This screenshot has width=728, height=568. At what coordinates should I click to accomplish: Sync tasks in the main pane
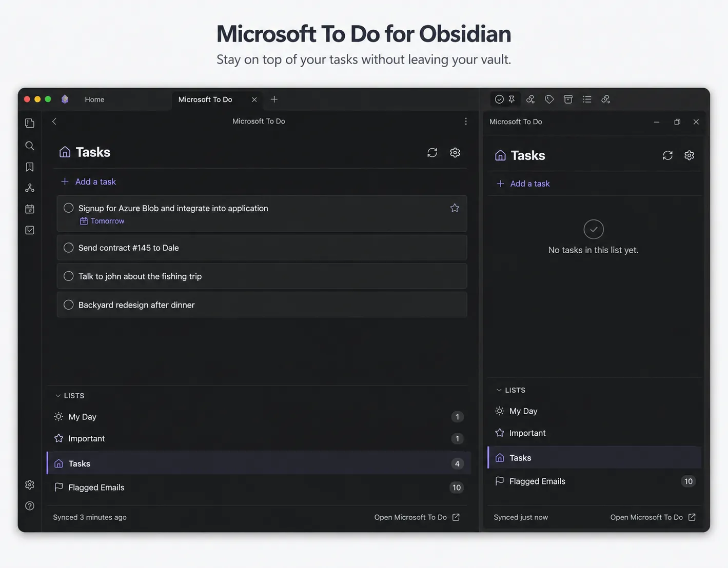click(x=432, y=153)
